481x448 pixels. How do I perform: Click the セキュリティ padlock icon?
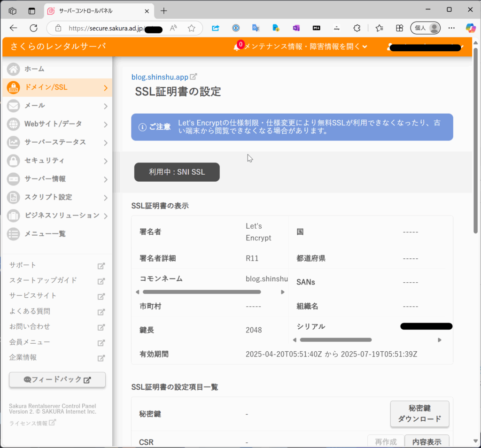(x=14, y=161)
